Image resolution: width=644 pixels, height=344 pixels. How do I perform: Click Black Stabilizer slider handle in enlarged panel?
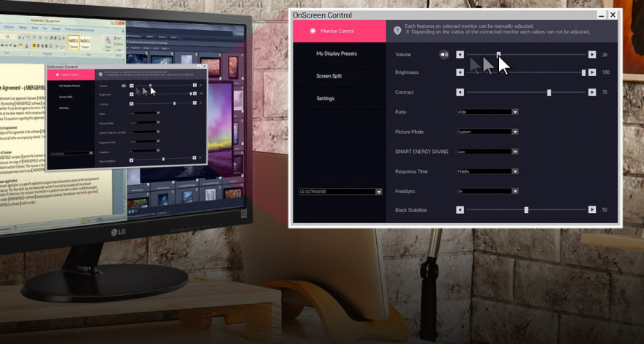pyautogui.click(x=526, y=209)
